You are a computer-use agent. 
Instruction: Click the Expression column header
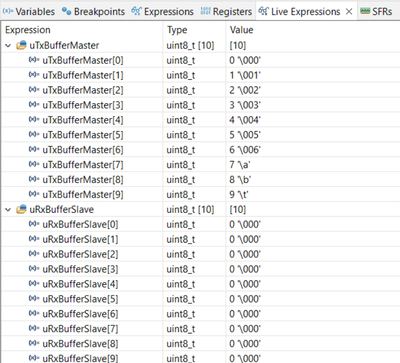coord(28,30)
